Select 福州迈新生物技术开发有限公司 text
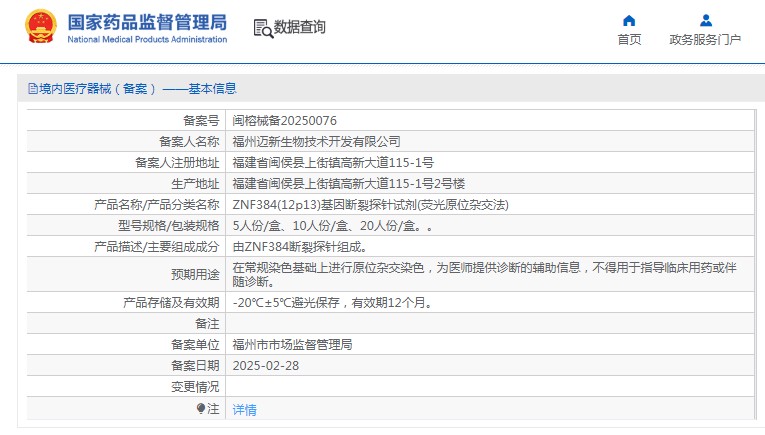 coord(316,141)
